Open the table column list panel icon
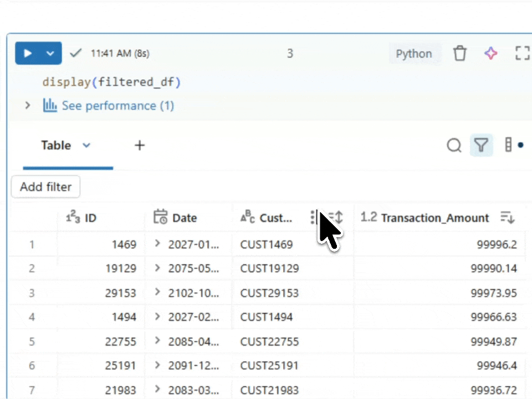This screenshot has width=532, height=399. 509,145
